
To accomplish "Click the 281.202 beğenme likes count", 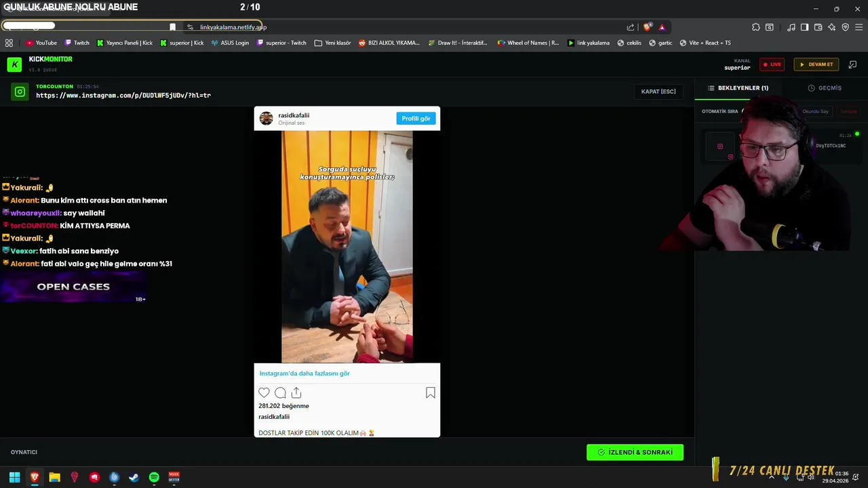I will (x=283, y=406).
